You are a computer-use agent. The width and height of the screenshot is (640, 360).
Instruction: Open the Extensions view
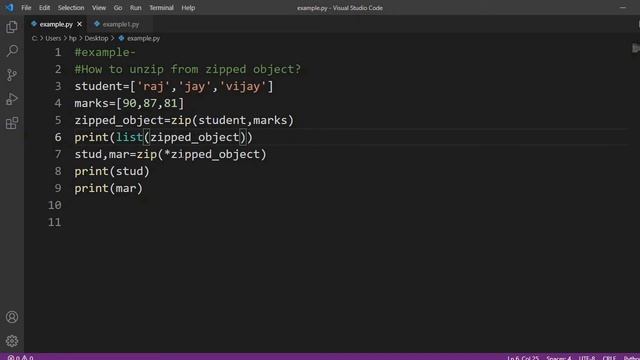pos(12,123)
